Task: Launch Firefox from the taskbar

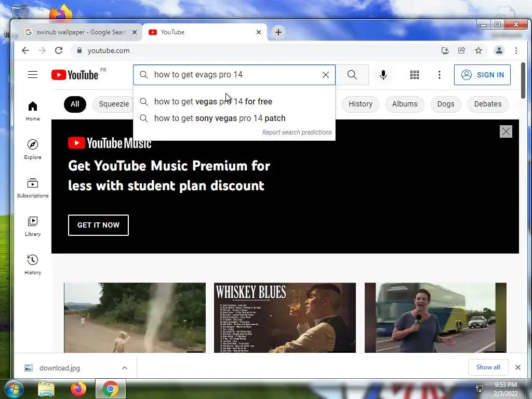Action: (x=78, y=389)
